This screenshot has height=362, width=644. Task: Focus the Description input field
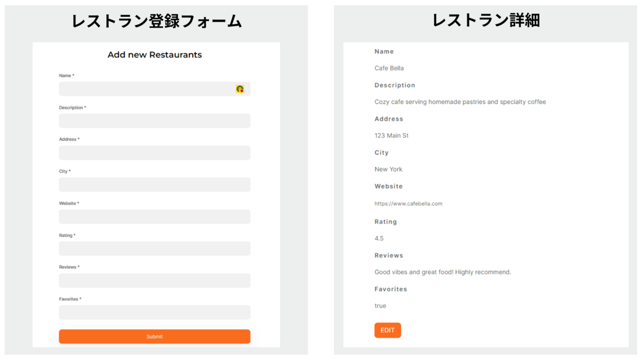(155, 121)
